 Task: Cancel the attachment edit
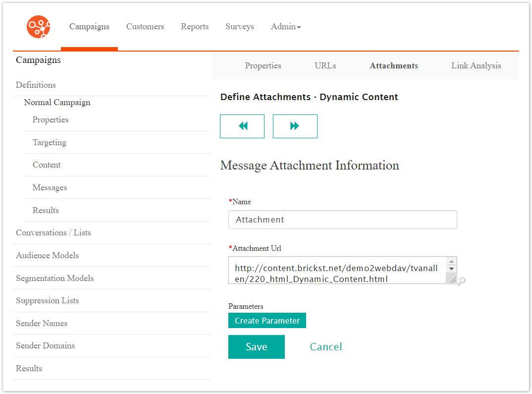[x=326, y=347]
